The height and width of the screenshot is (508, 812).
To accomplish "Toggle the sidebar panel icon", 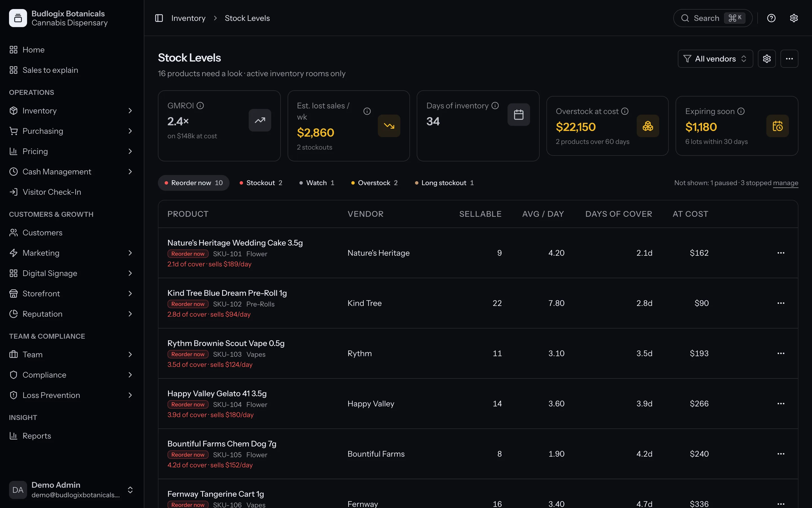I will (159, 18).
